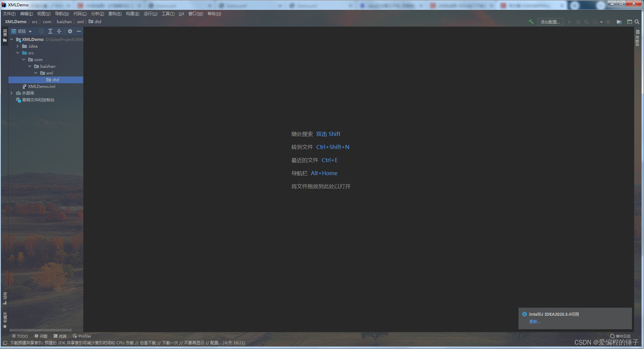Open the 文件(F) File menu
The image size is (644, 349).
pyautogui.click(x=9, y=14)
